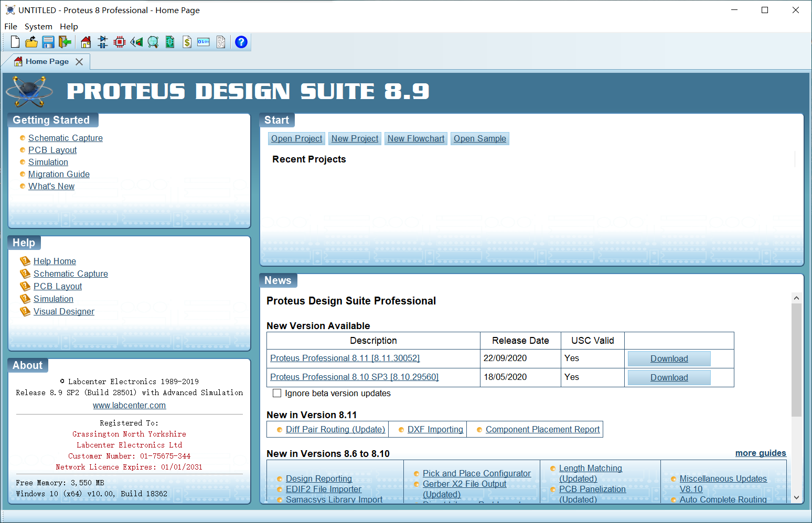812x523 pixels.
Task: Open the EDIF2 File Importer link
Action: point(324,489)
